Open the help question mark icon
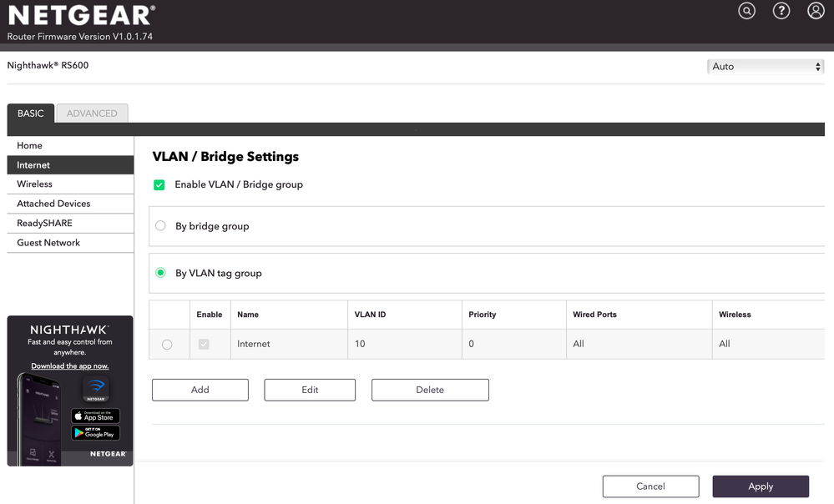Image resolution: width=834 pixels, height=504 pixels. [781, 11]
